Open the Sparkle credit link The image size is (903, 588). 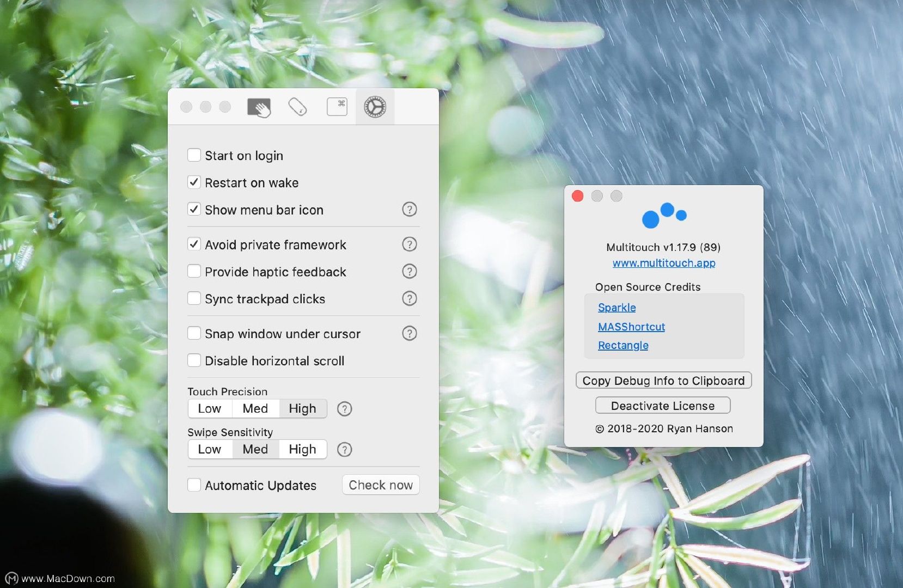pos(617,308)
